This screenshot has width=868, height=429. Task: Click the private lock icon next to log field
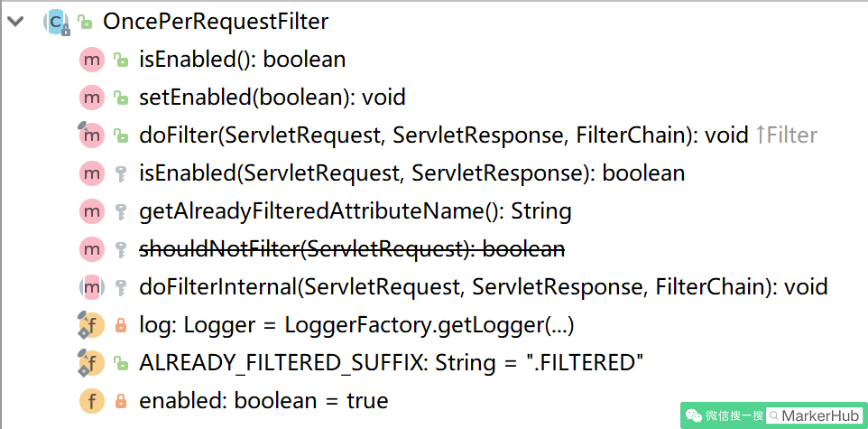click(x=120, y=325)
